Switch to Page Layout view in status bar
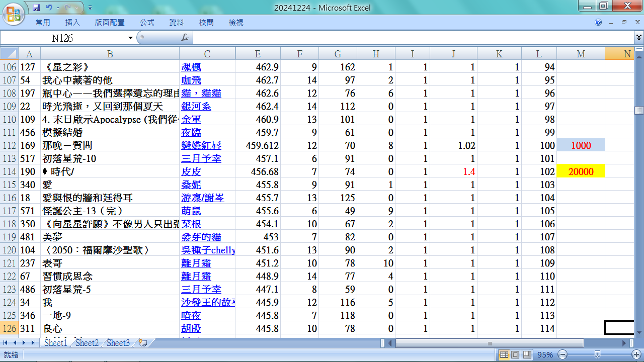 [x=515, y=355]
